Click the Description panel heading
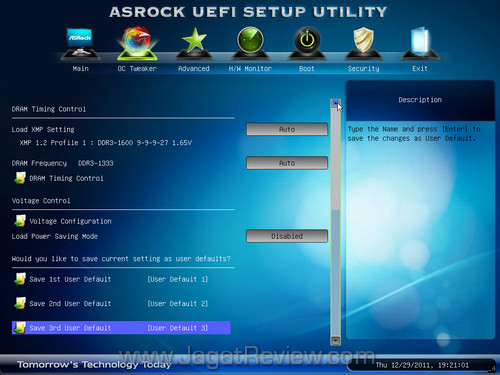 click(x=420, y=100)
